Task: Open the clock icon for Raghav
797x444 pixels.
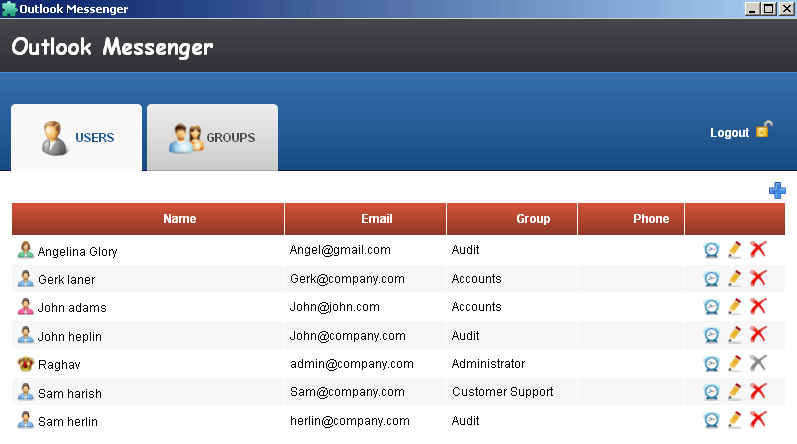Action: pos(711,364)
